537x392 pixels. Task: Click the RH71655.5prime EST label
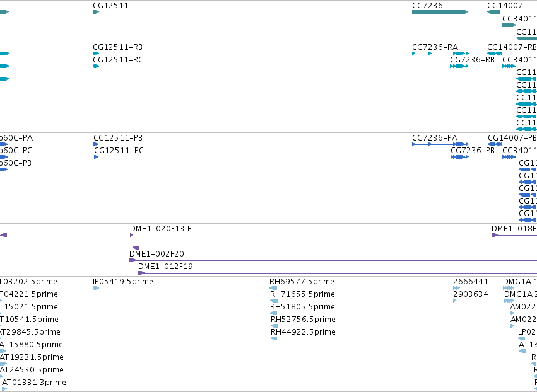[x=302, y=294]
